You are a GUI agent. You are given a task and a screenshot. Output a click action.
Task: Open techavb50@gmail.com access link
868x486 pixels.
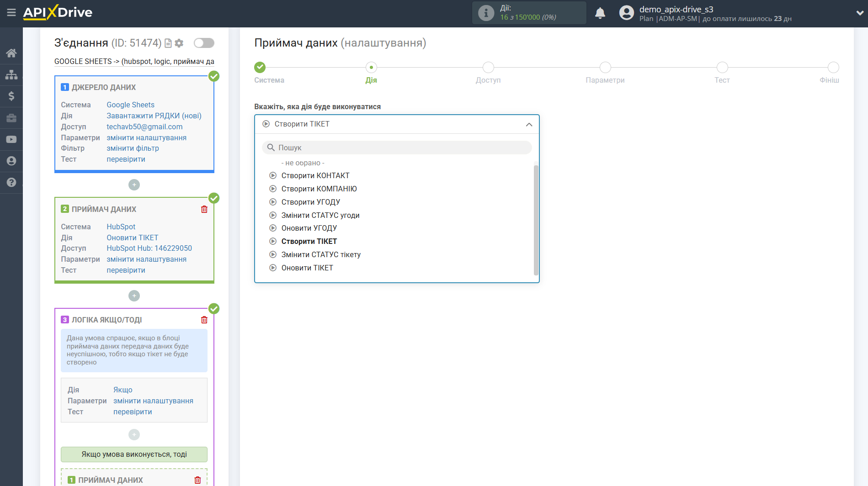pyautogui.click(x=144, y=127)
